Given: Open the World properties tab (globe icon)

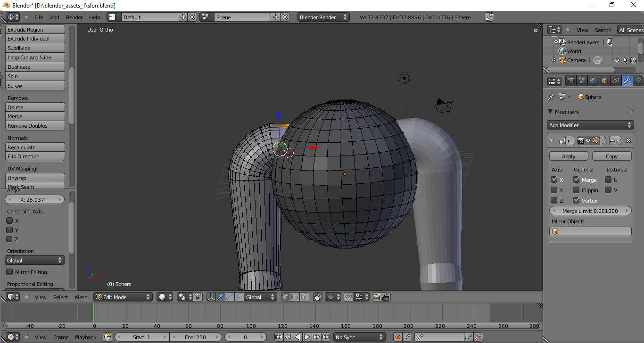Looking at the screenshot, I should point(593,81).
